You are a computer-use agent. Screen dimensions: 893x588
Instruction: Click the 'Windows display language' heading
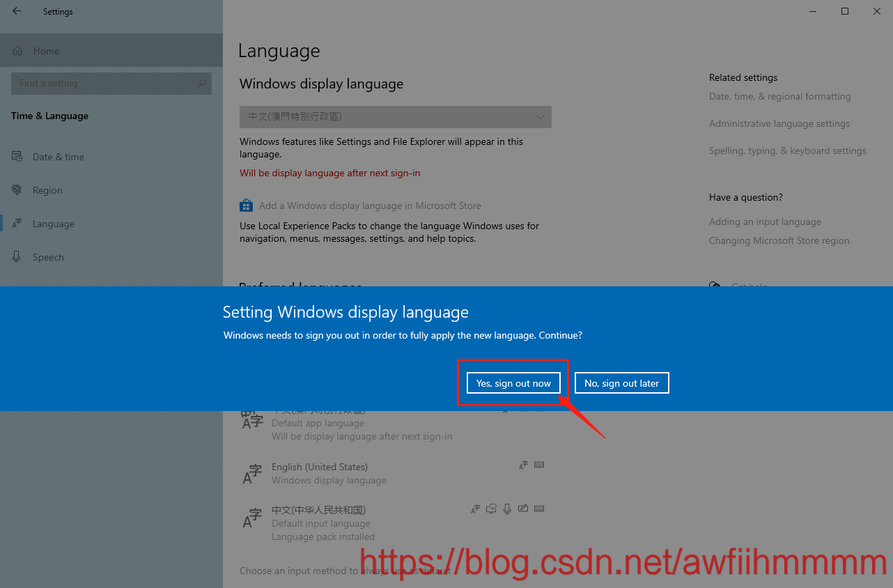tap(321, 84)
